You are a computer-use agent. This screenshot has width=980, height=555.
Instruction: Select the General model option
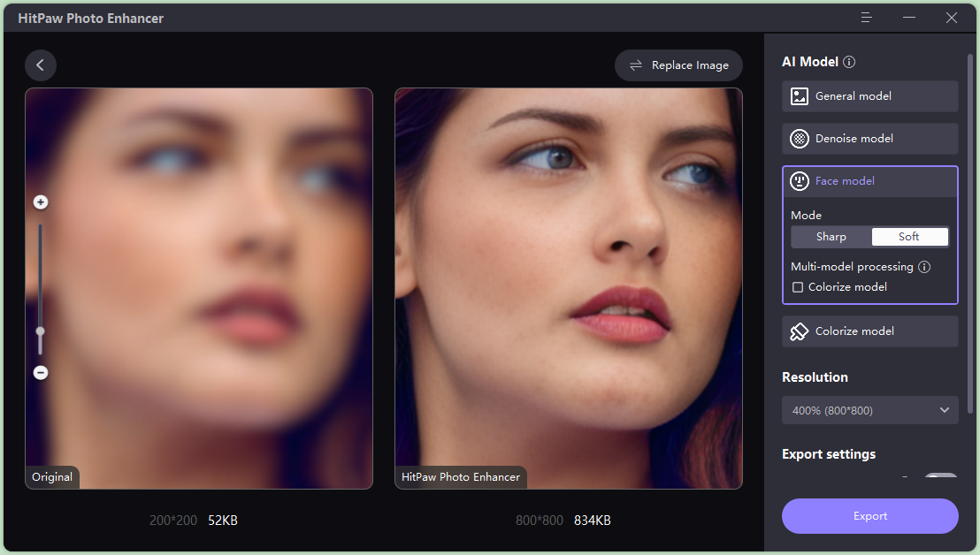(870, 96)
